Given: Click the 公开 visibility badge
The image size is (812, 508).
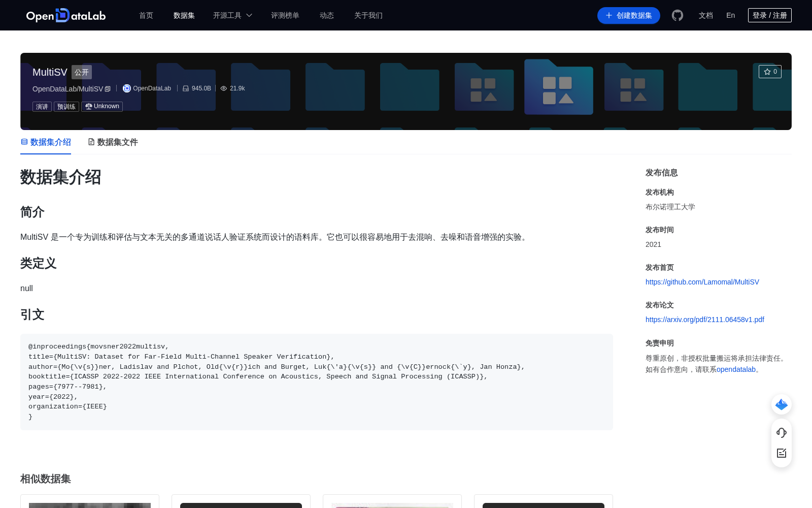Looking at the screenshot, I should pos(82,72).
